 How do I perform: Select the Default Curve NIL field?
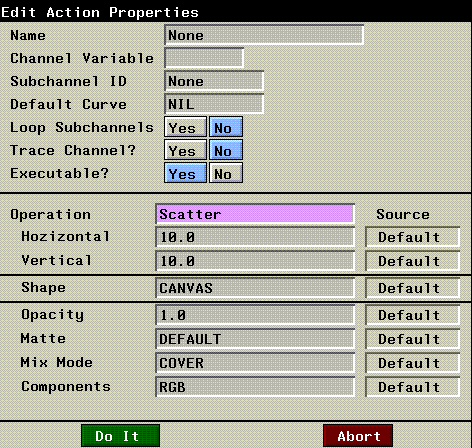[214, 104]
